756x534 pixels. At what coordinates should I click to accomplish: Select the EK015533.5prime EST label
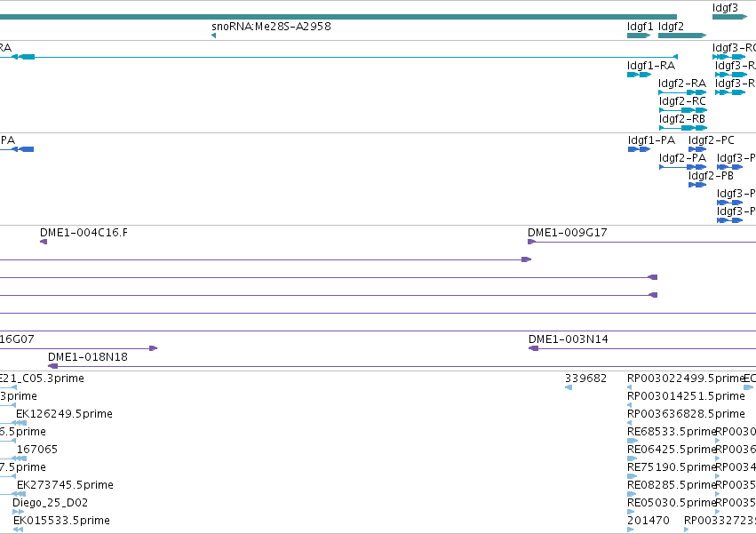point(61,521)
